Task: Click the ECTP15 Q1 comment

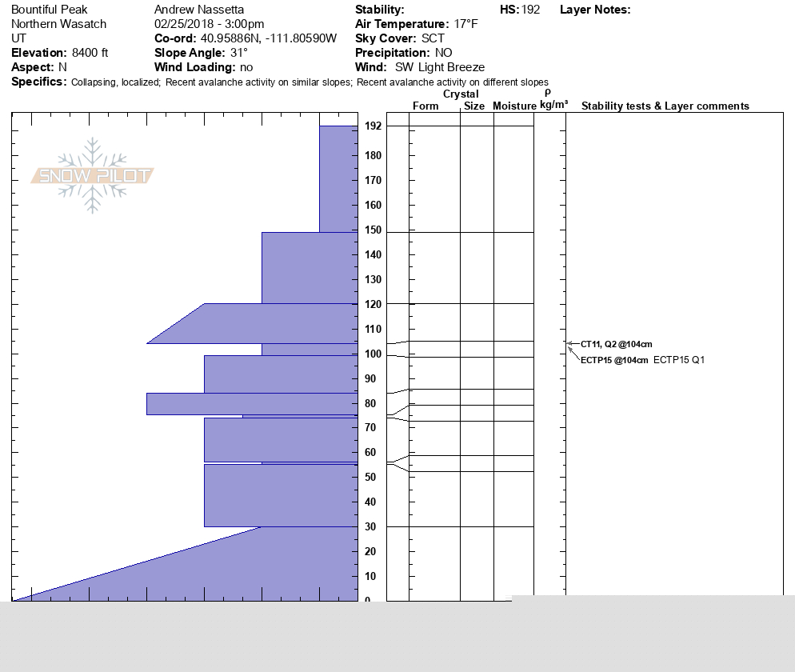Action: 679,359
